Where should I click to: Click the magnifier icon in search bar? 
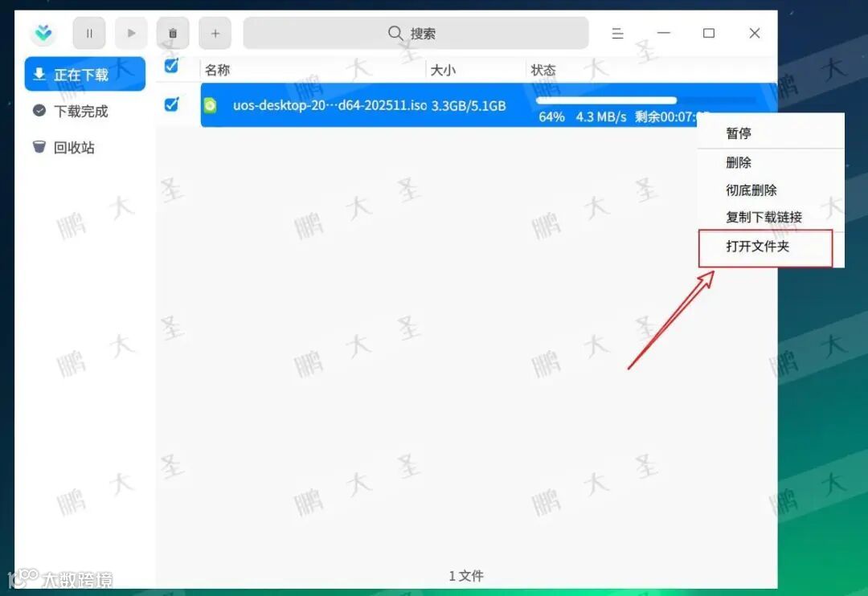coord(395,33)
